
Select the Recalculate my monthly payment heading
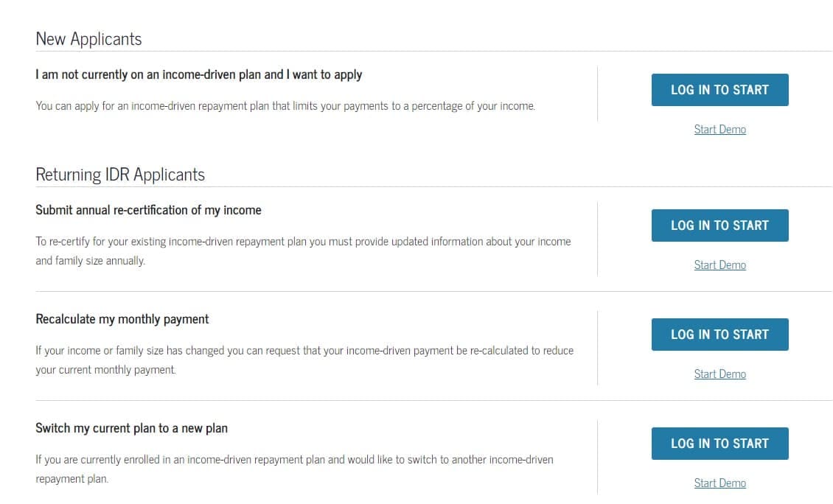(x=122, y=318)
